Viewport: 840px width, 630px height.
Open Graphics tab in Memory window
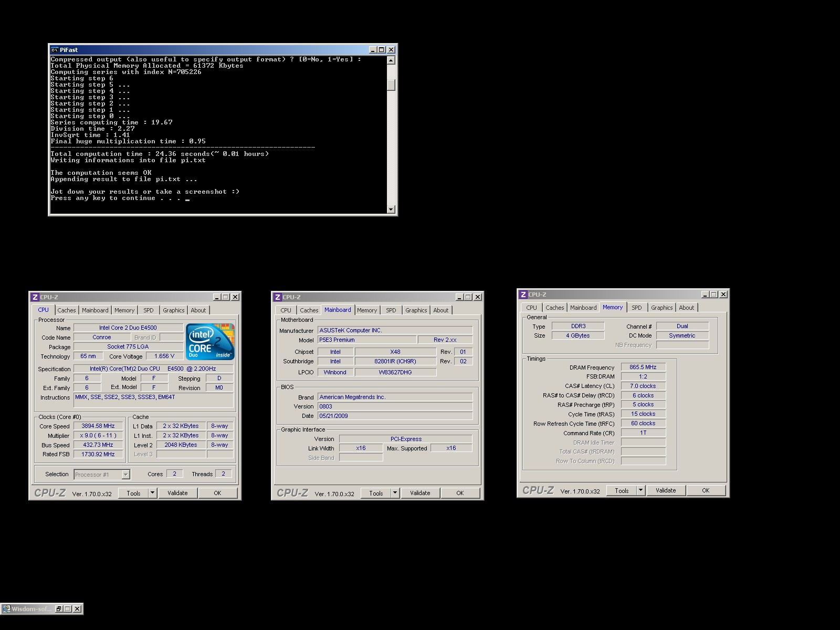(662, 308)
